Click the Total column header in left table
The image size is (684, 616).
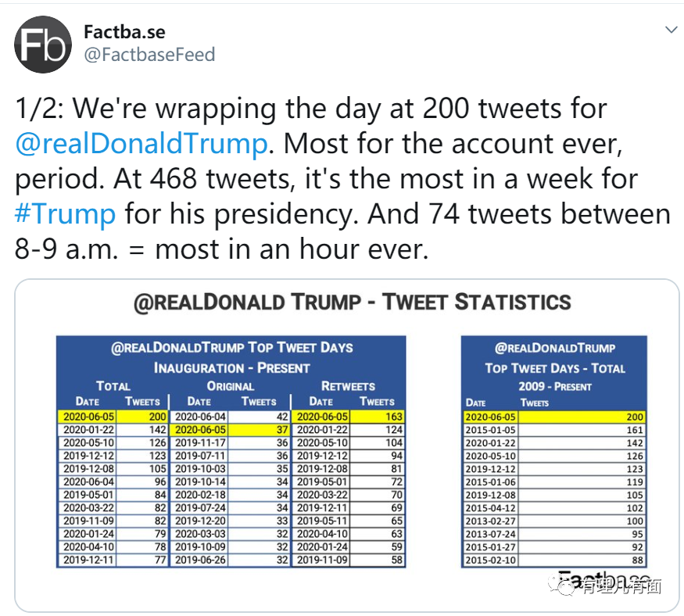pos(113,386)
